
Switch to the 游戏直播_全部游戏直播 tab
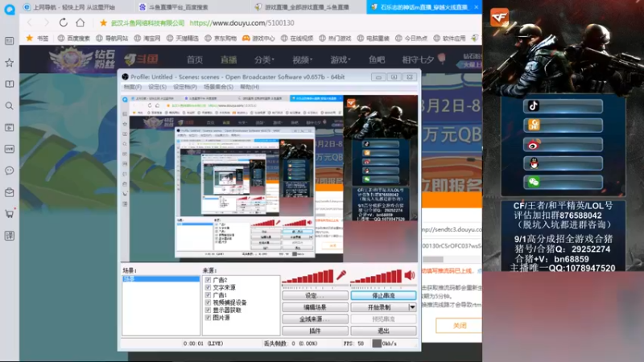(x=308, y=7)
